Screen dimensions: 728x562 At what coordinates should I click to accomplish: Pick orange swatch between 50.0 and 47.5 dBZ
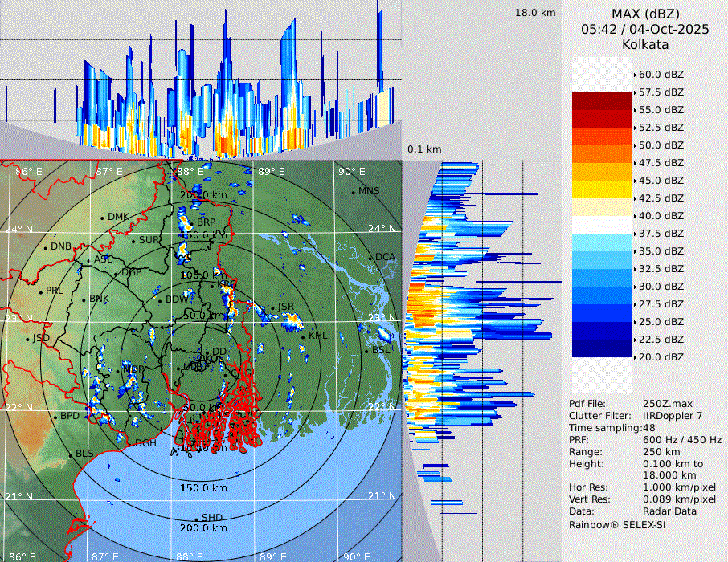tap(602, 153)
